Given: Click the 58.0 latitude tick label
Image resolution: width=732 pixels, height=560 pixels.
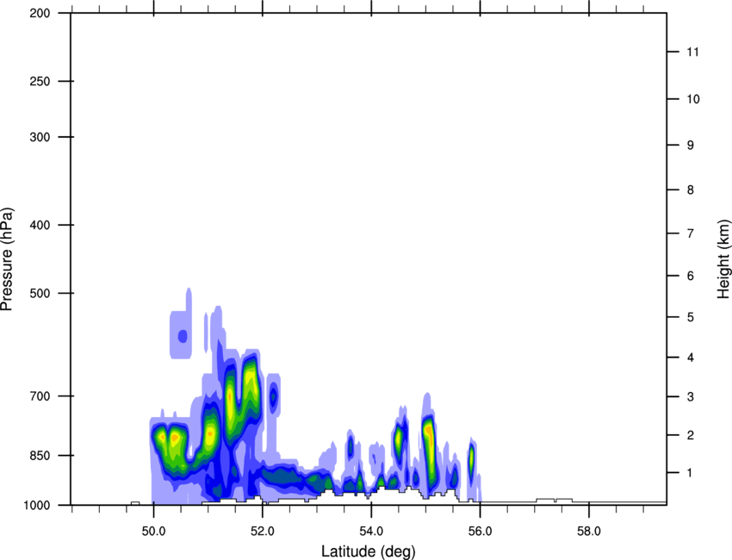Looking at the screenshot, I should tap(589, 532).
